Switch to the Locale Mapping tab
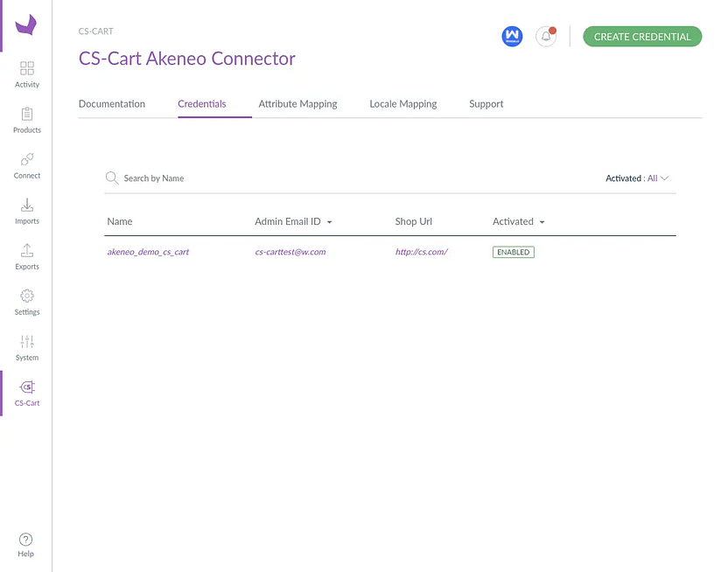This screenshot has width=728, height=572. [x=402, y=103]
